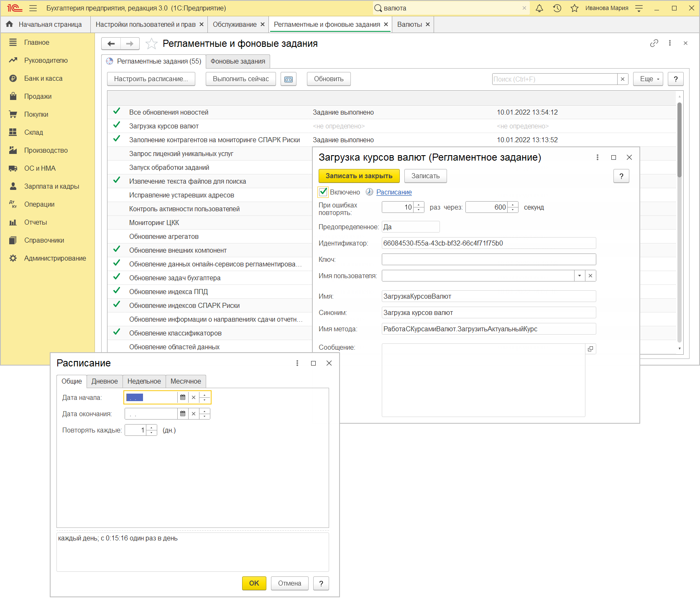Open Производство section
The height and width of the screenshot is (604, 700).
coord(38,150)
